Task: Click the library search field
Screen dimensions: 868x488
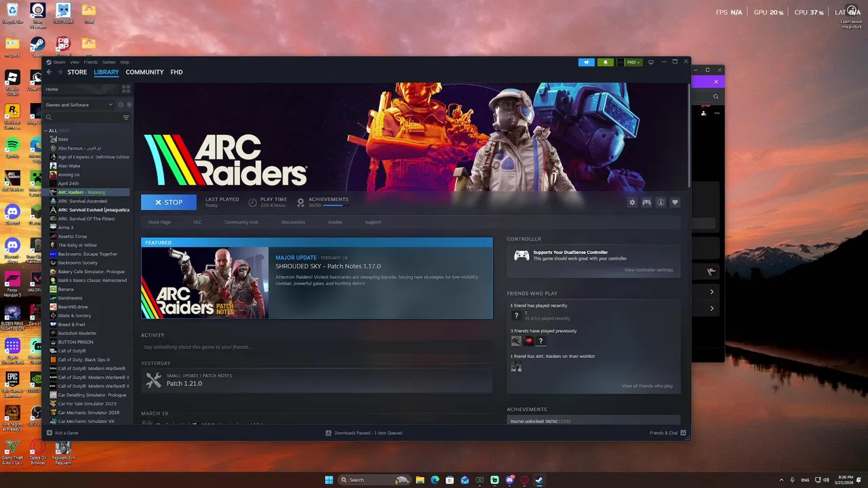Action: click(x=85, y=117)
